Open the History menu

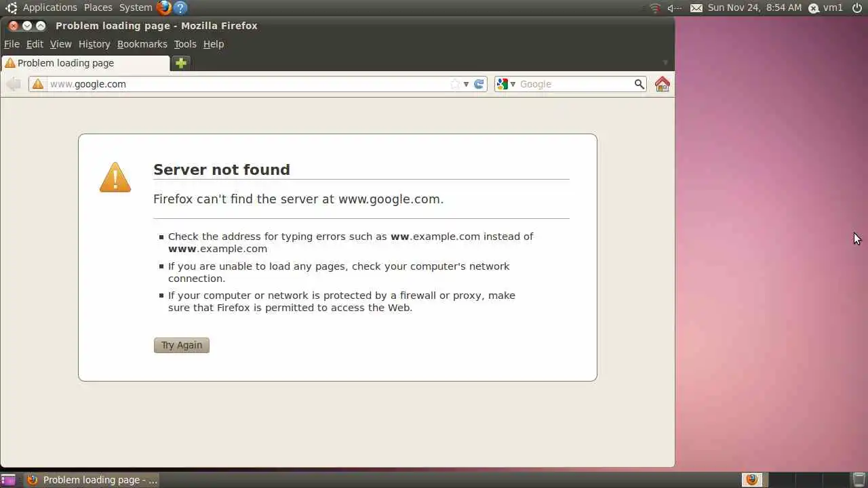click(x=94, y=44)
